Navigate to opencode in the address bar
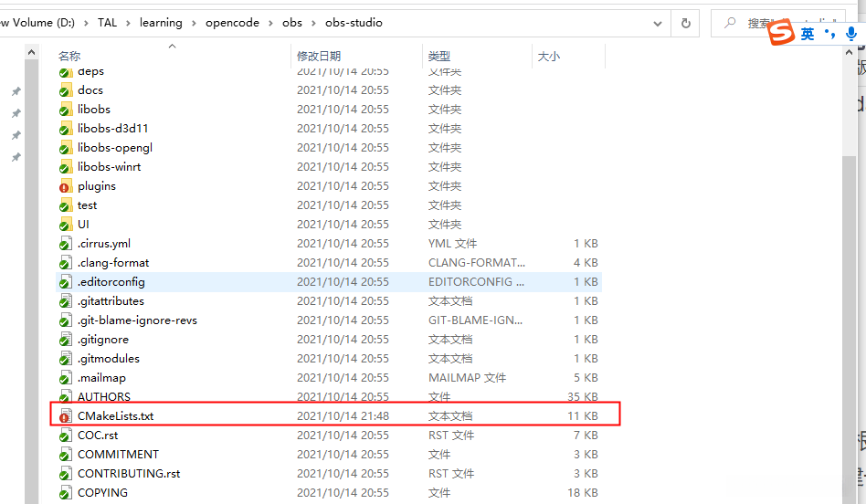Screen dimensions: 866x504 [233, 23]
